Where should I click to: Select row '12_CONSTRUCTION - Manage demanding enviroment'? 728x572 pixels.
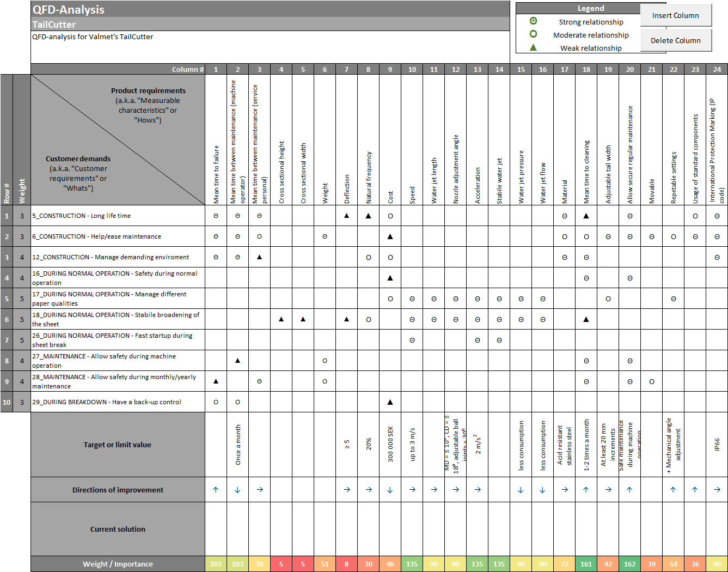click(118, 257)
